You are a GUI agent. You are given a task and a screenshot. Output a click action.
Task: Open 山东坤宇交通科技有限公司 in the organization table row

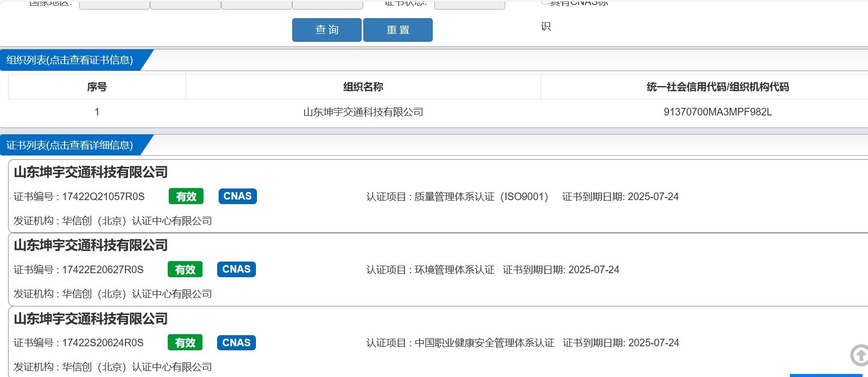363,112
